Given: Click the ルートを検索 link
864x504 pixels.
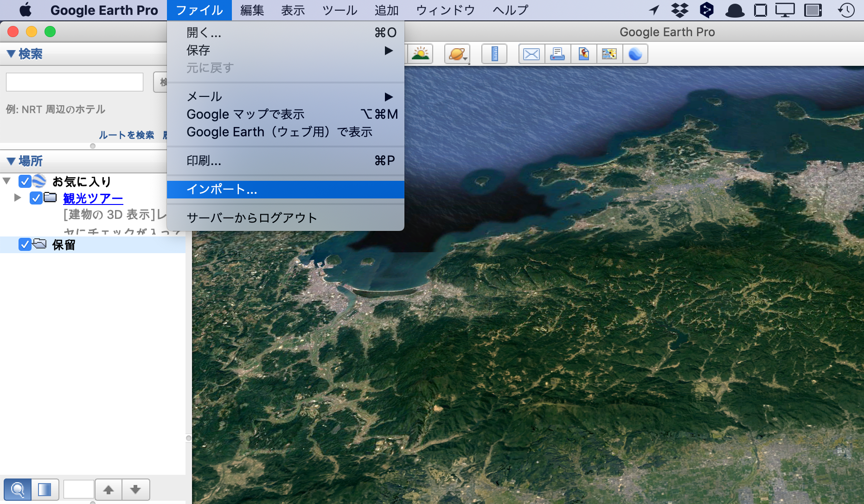Looking at the screenshot, I should tap(126, 135).
